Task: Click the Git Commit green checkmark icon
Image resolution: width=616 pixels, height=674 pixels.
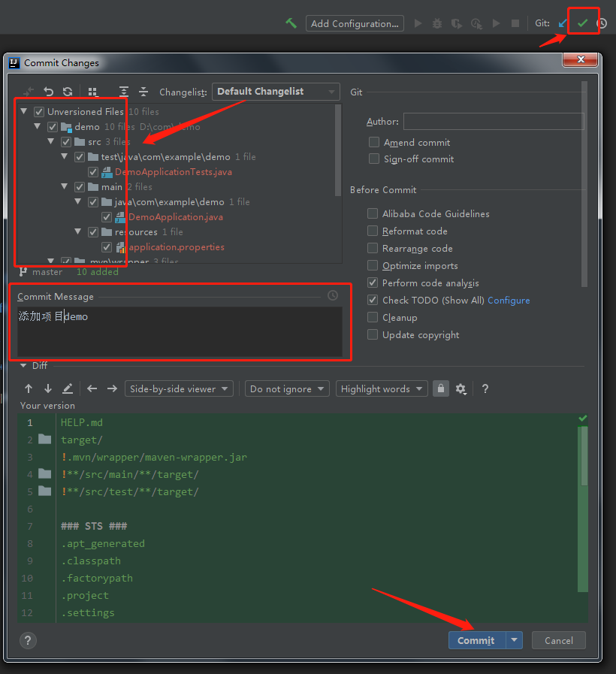Action: coord(582,23)
